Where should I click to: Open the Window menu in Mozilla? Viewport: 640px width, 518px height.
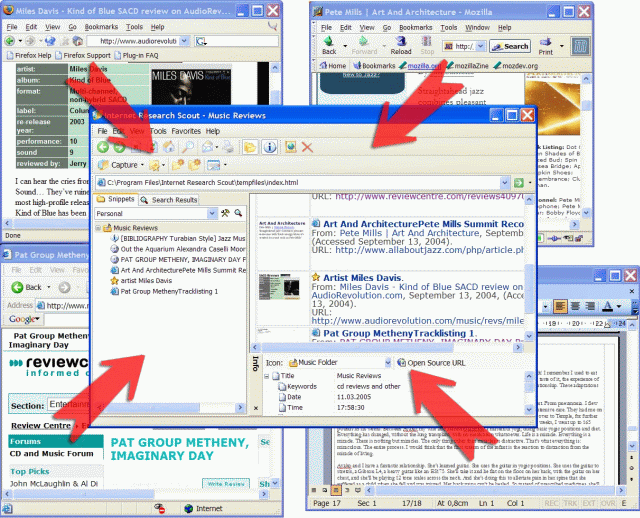(x=477, y=28)
